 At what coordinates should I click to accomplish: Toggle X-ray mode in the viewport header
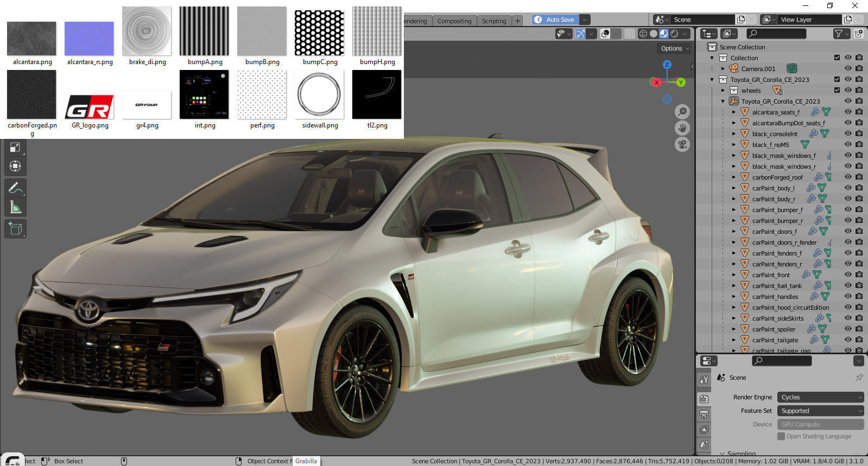629,34
